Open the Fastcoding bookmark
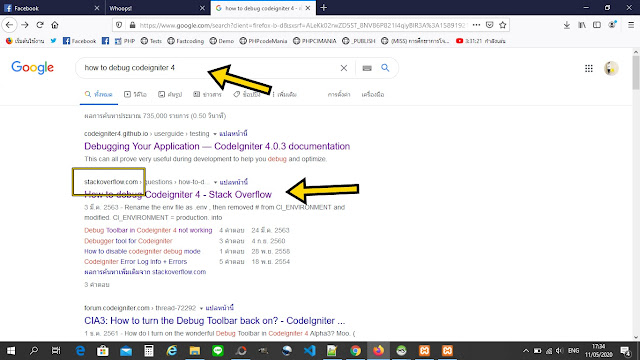The image size is (640, 360). point(186,41)
